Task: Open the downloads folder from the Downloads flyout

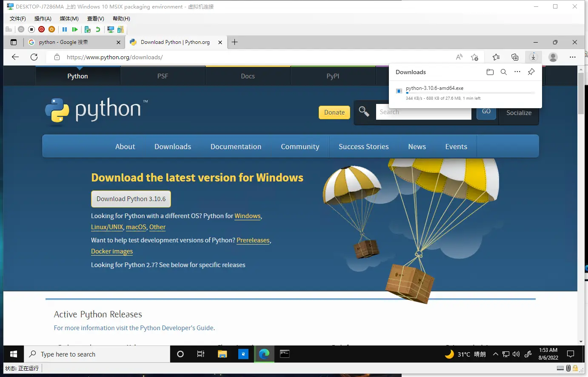Action: point(490,72)
